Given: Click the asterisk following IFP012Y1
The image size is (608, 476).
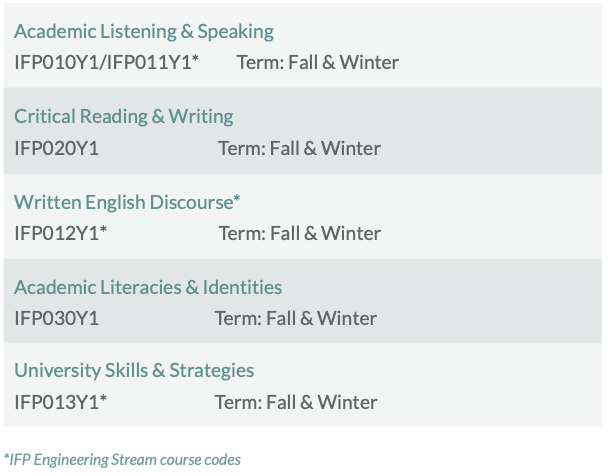Looking at the screenshot, I should (103, 229).
